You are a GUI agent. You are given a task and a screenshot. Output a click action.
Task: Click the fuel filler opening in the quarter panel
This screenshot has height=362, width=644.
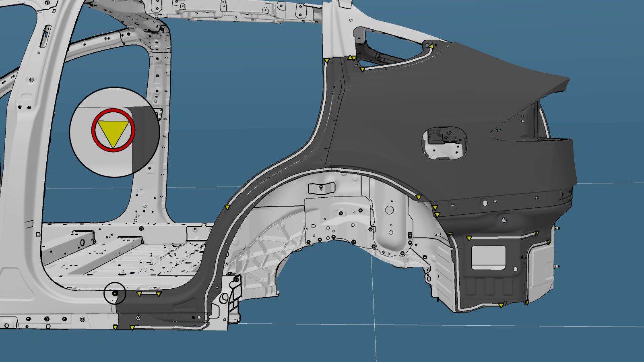click(x=444, y=143)
